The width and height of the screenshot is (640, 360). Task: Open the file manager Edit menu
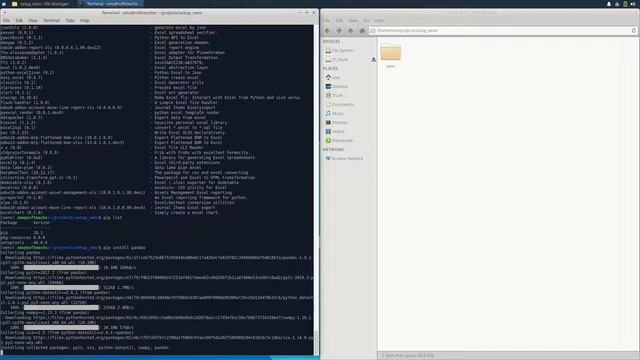(x=339, y=20)
